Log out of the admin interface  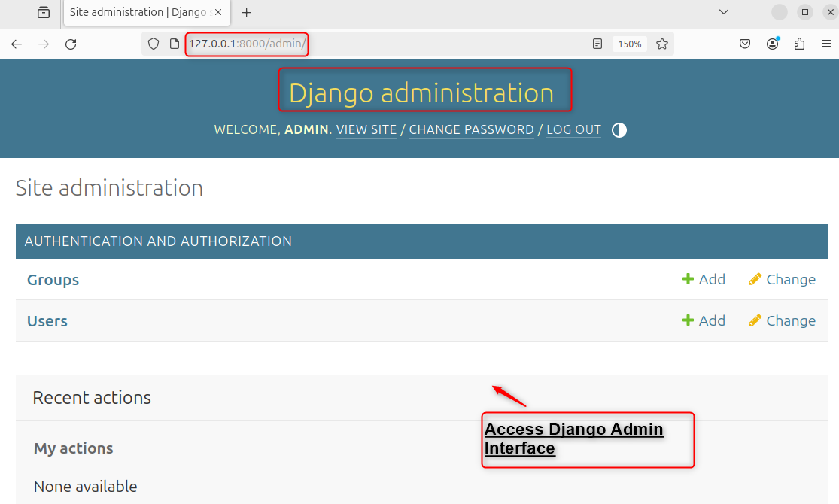point(573,129)
